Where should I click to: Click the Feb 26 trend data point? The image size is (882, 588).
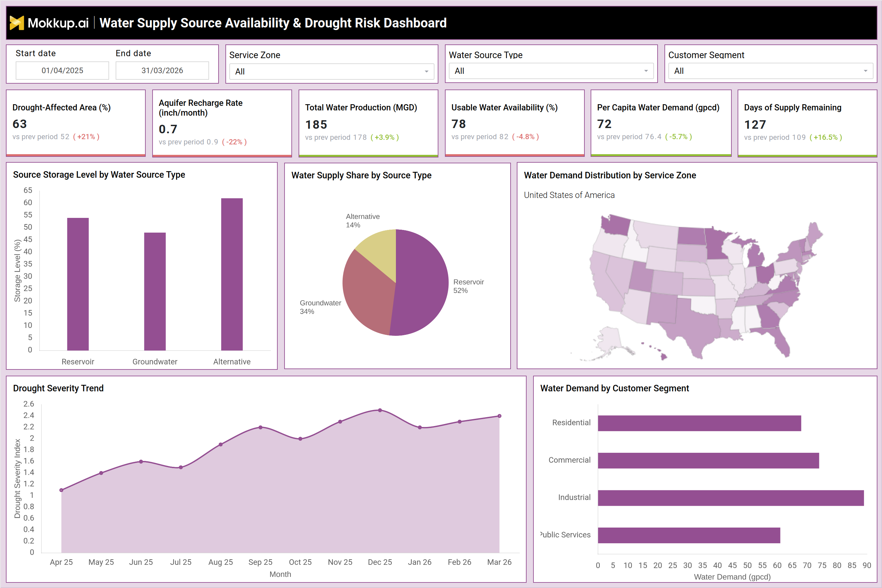460,422
